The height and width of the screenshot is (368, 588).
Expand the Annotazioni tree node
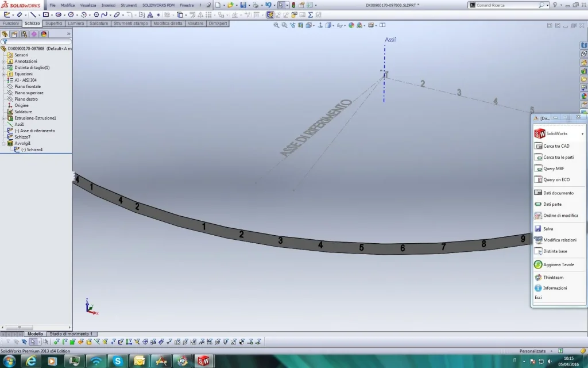4,61
